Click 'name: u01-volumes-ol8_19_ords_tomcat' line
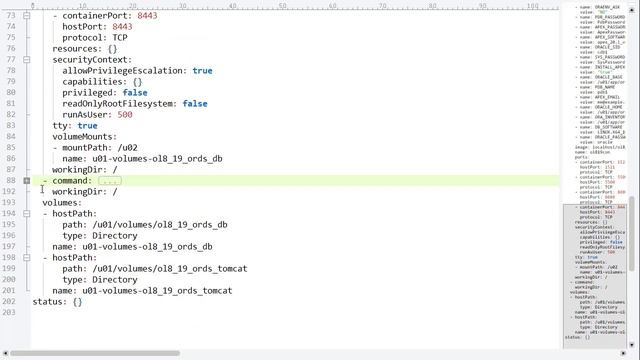 142,291
